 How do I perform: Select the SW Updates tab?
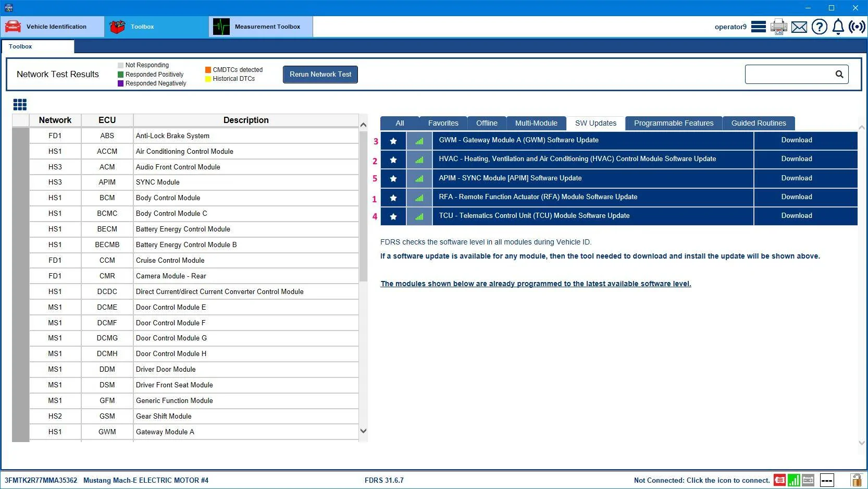[596, 123]
